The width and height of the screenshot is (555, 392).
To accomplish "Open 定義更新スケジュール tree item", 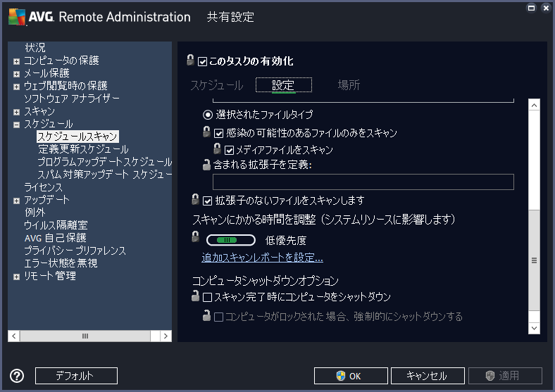I will coord(83,149).
